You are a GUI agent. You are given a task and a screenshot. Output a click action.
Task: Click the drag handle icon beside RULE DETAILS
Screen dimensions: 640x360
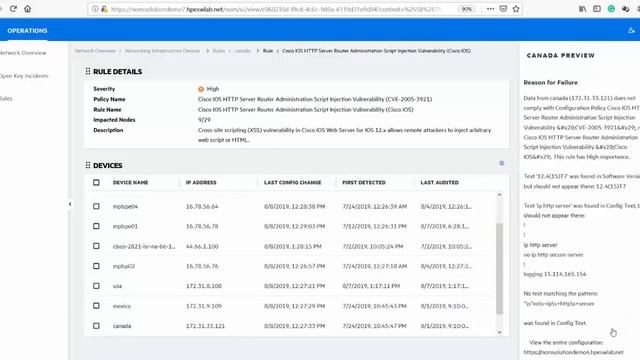88,71
